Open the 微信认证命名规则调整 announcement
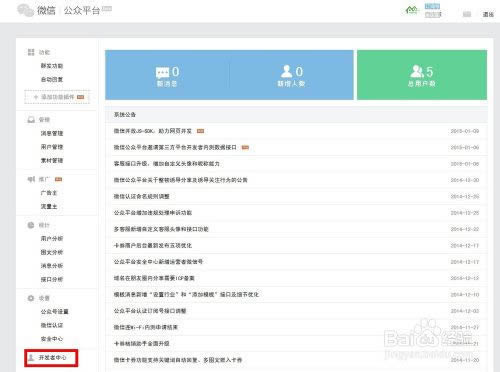 tap(141, 196)
